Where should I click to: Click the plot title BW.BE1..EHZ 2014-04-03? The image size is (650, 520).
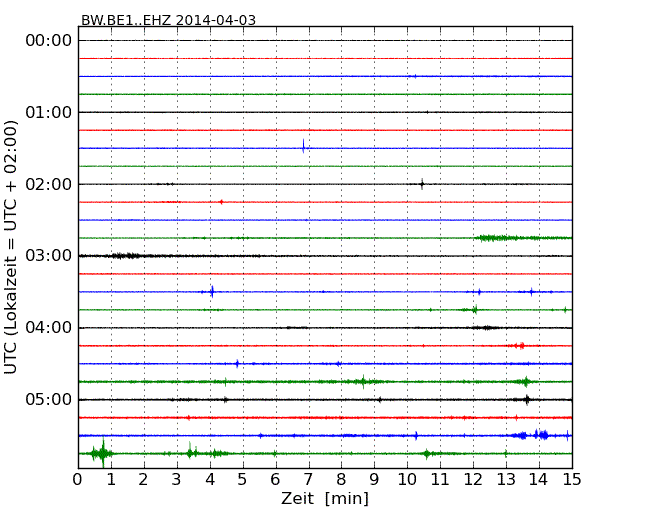168,20
